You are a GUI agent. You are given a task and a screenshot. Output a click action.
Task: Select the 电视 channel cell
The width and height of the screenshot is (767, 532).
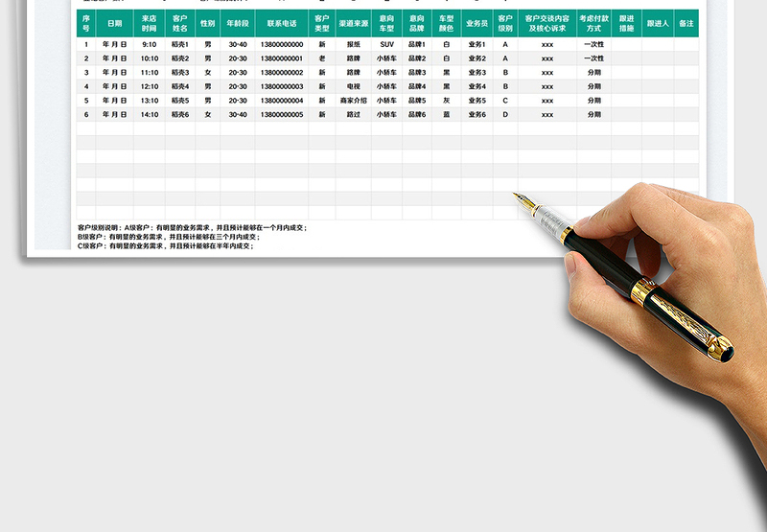(354, 86)
